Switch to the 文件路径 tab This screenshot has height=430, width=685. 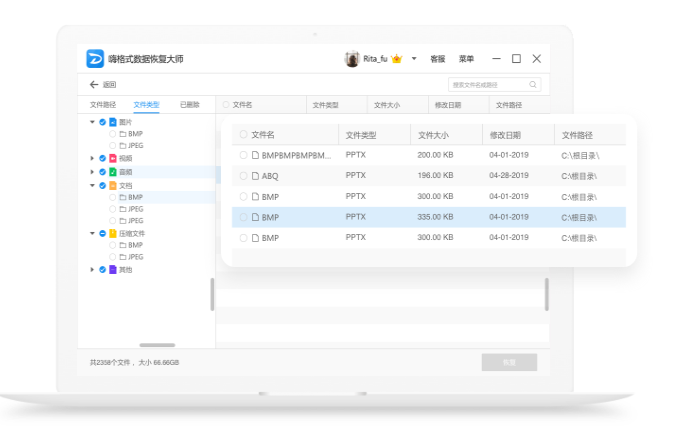coord(103,105)
